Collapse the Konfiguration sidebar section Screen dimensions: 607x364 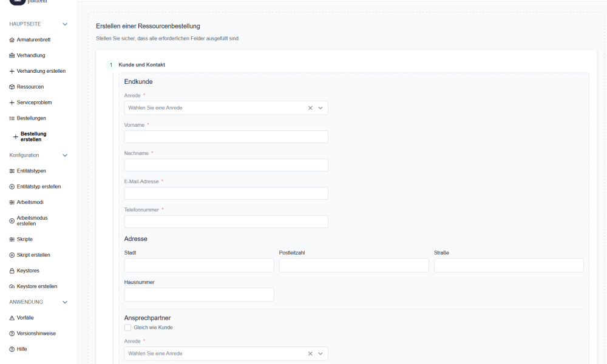(65, 155)
